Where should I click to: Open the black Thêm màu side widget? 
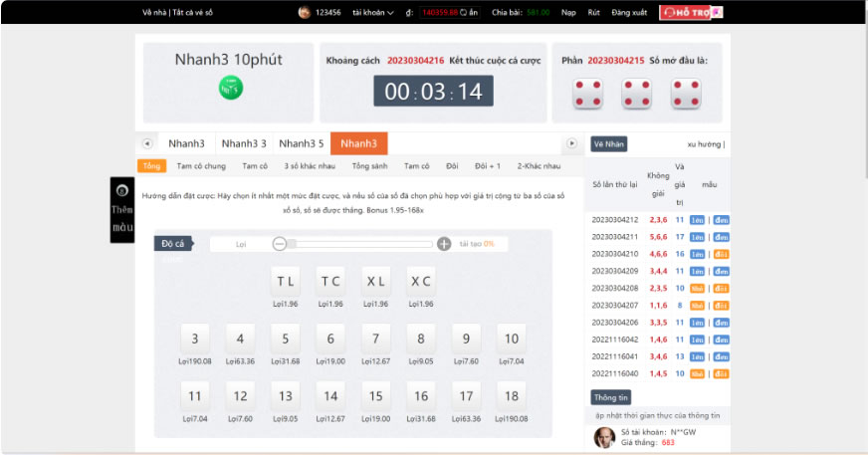[x=122, y=210]
